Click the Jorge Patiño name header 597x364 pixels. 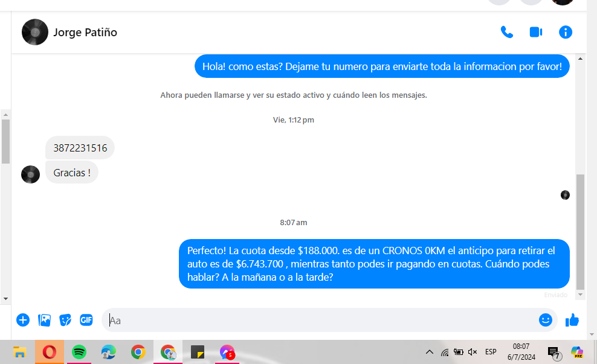[85, 33]
